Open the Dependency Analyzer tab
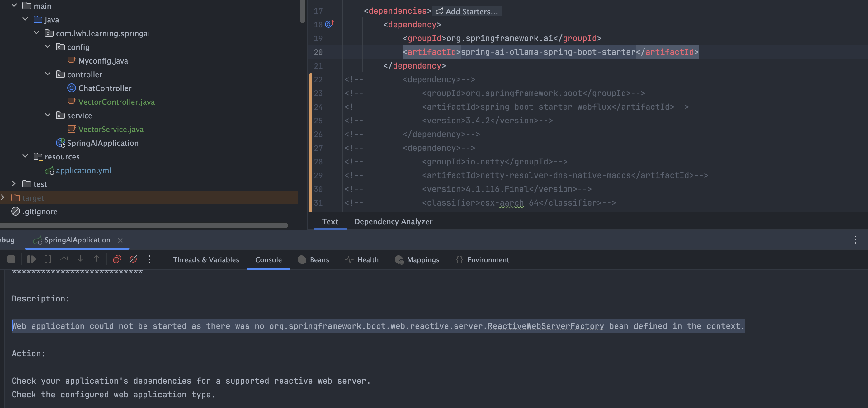 (393, 221)
